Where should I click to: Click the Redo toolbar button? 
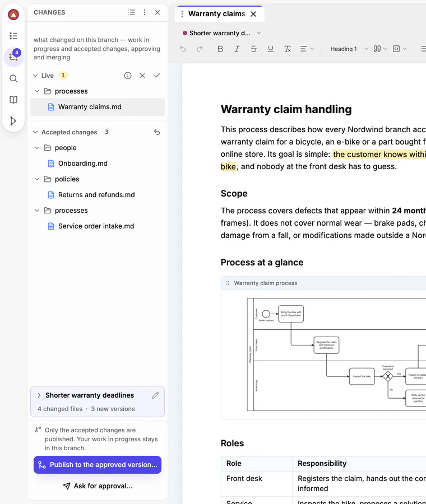(x=200, y=49)
